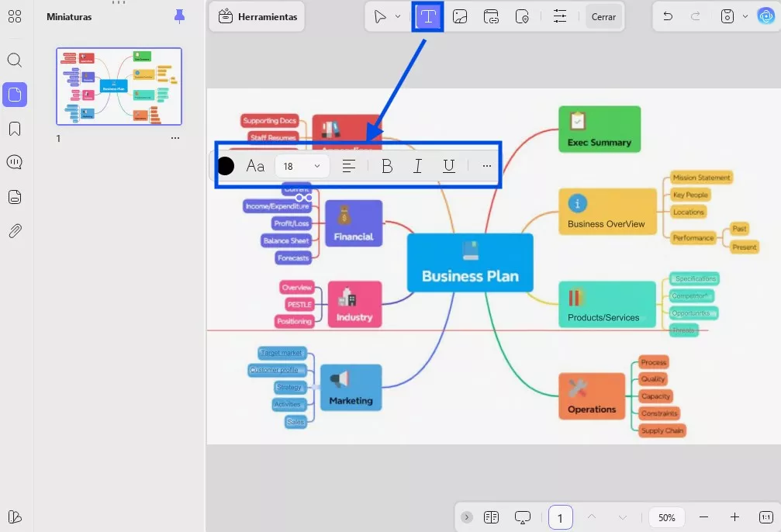Expand the cursor tool dropdown arrow
This screenshot has height=532, width=781.
(397, 16)
